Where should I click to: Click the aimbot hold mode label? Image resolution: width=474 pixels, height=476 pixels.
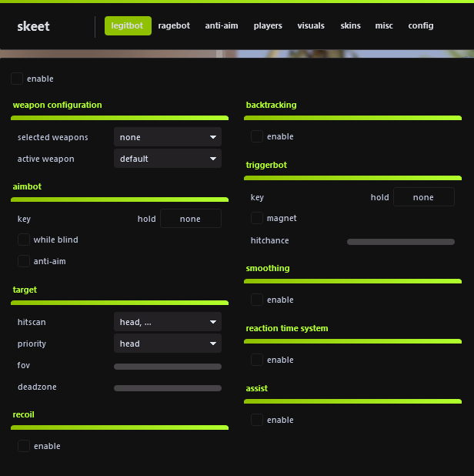tap(147, 219)
